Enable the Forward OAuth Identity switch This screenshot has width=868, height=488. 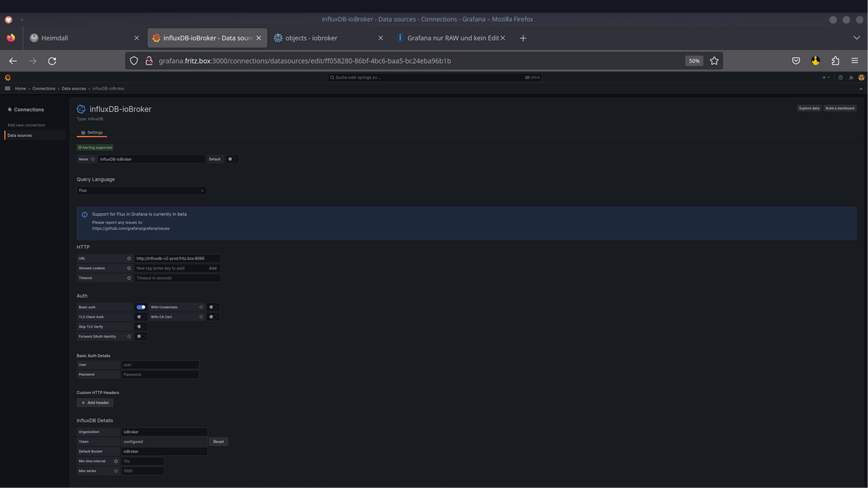coord(141,336)
